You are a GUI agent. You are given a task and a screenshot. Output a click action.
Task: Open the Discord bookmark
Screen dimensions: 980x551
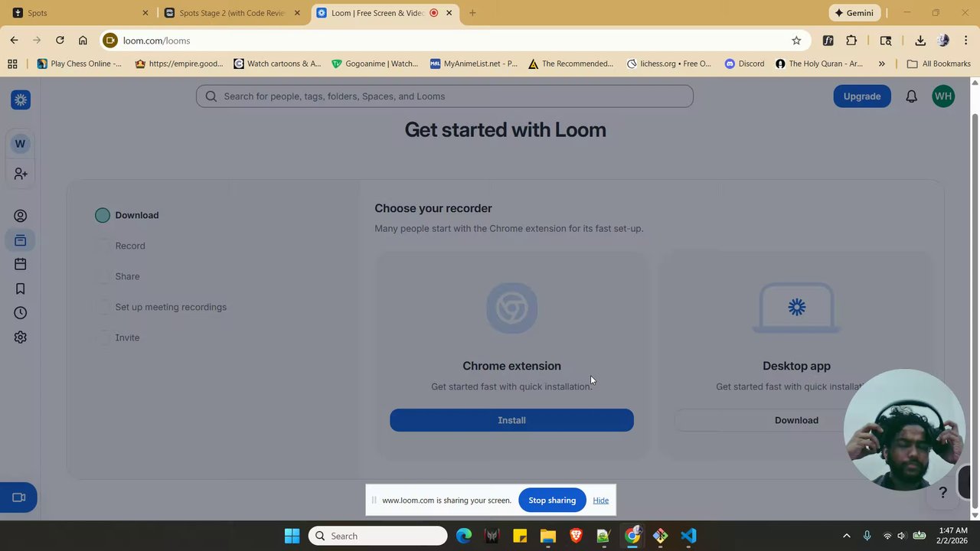744,64
